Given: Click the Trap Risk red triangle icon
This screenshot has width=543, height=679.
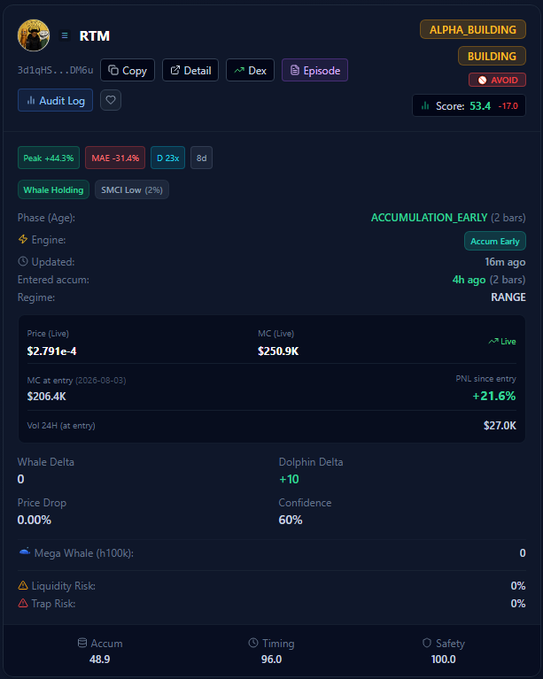Looking at the screenshot, I should (23, 603).
